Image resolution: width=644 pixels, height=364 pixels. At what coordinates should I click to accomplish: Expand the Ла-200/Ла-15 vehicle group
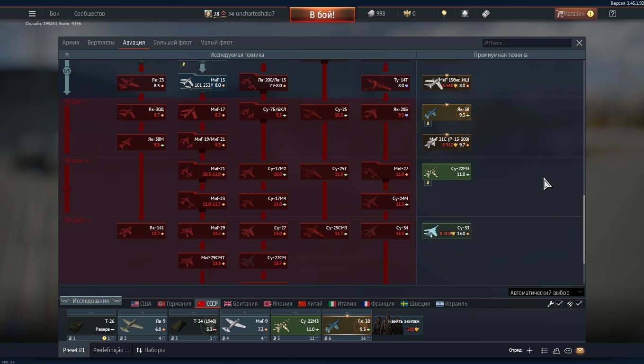263,82
